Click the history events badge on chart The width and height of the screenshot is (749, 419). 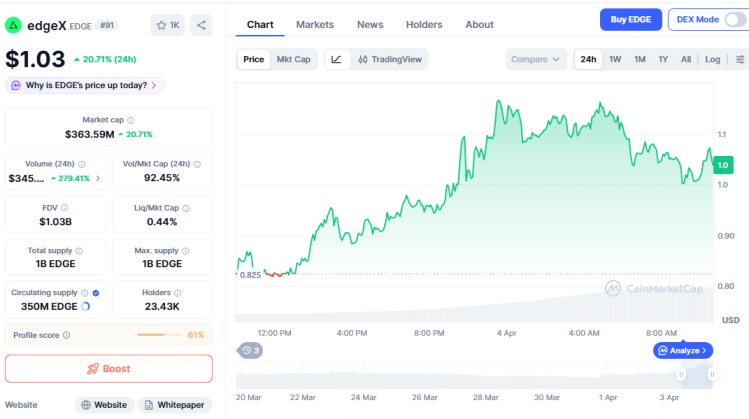point(250,350)
